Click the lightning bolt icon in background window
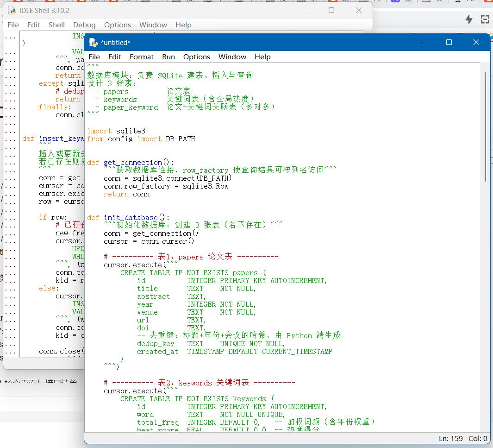The height and width of the screenshot is (448, 493). point(469,19)
